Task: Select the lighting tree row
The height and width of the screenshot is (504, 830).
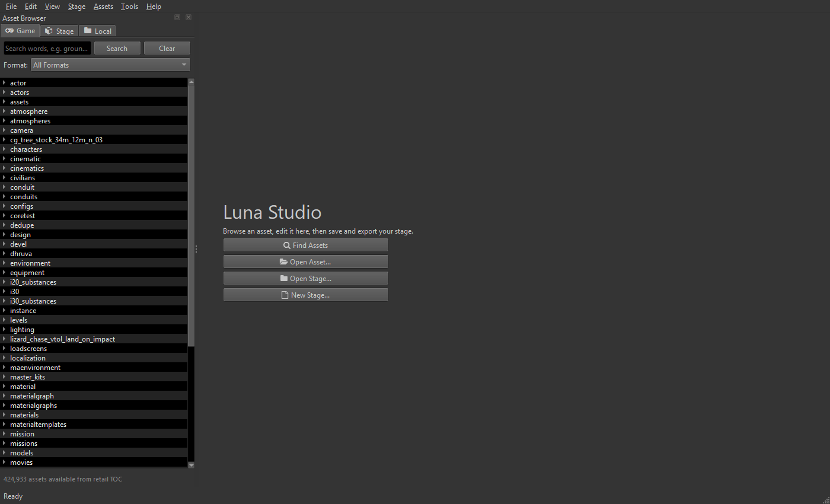Action: click(94, 330)
